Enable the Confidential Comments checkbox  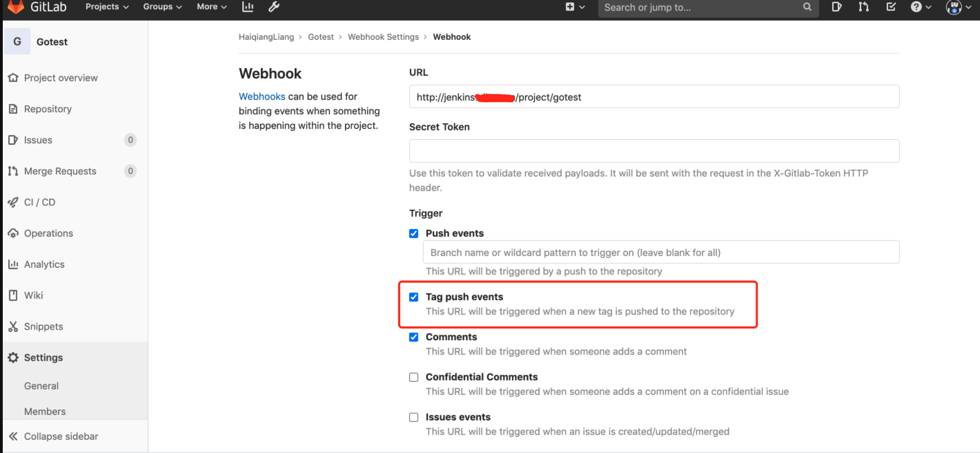(413, 377)
